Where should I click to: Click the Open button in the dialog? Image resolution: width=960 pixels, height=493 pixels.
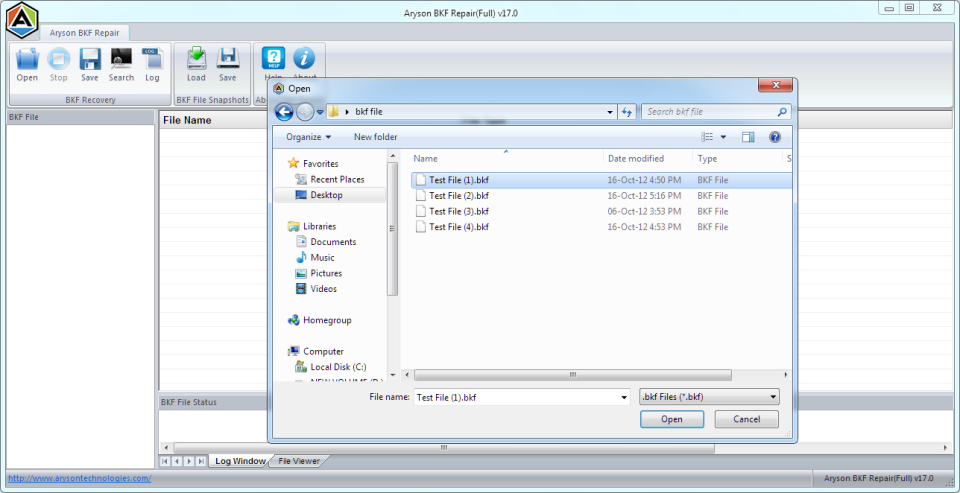672,420
